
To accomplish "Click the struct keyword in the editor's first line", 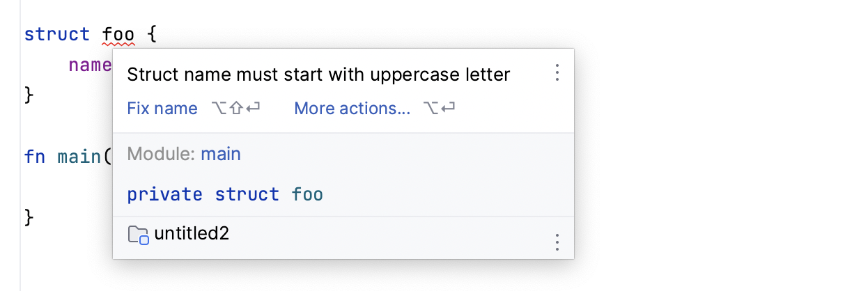I will (x=57, y=34).
